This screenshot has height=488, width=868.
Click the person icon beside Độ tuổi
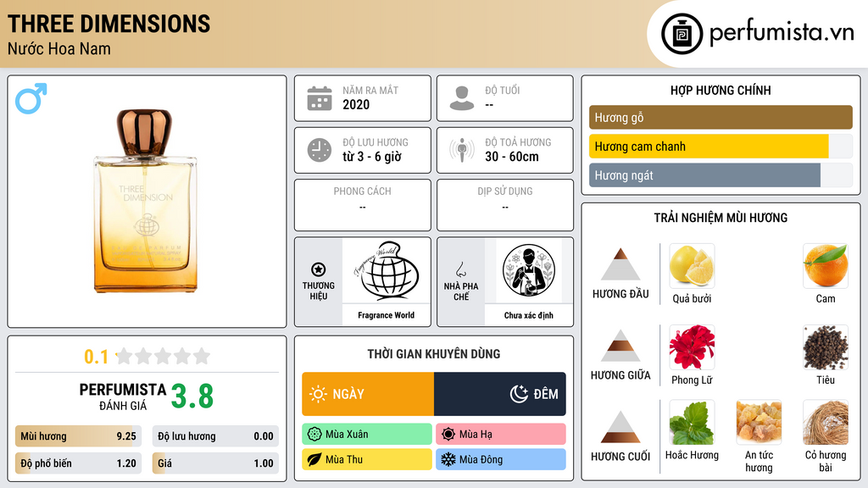click(x=462, y=98)
